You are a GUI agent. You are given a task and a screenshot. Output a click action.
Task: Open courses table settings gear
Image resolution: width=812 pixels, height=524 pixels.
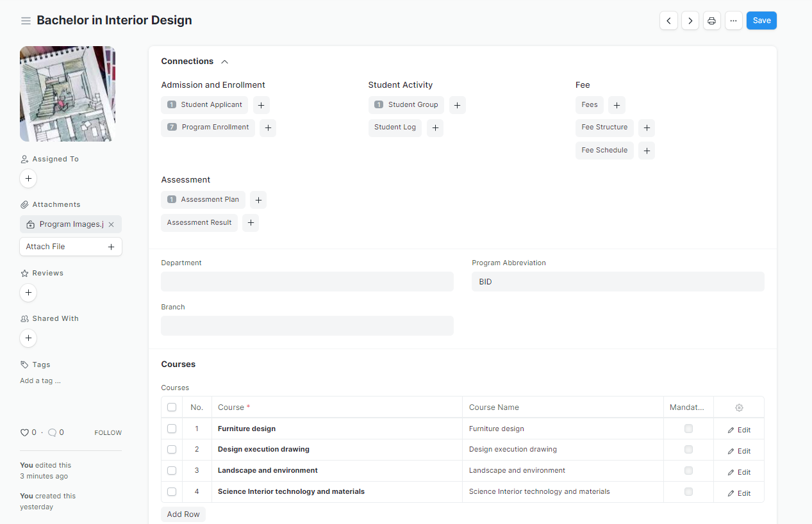[739, 407]
